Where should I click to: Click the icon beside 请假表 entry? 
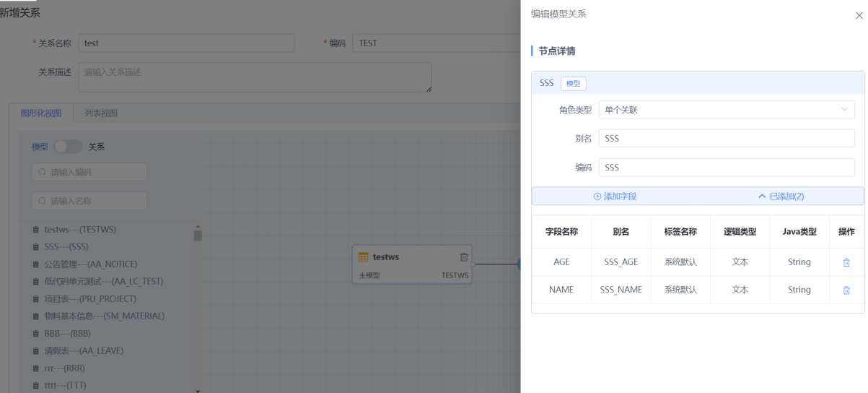point(35,351)
